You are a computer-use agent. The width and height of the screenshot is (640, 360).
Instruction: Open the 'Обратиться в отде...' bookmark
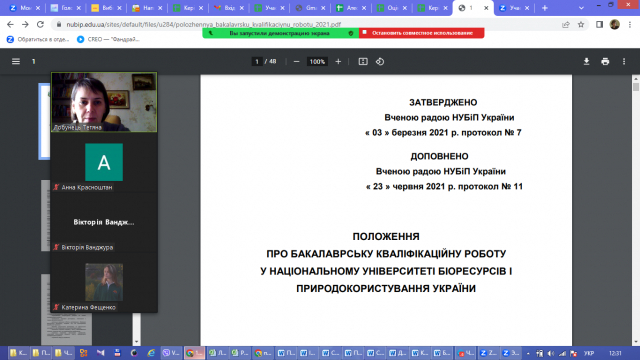pos(38,39)
